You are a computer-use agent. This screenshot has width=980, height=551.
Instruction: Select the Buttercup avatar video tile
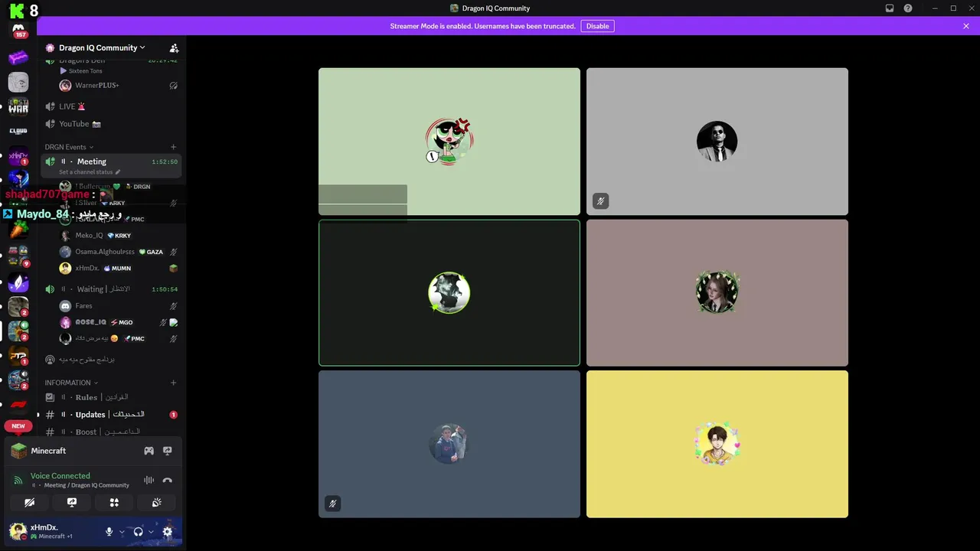tap(449, 142)
